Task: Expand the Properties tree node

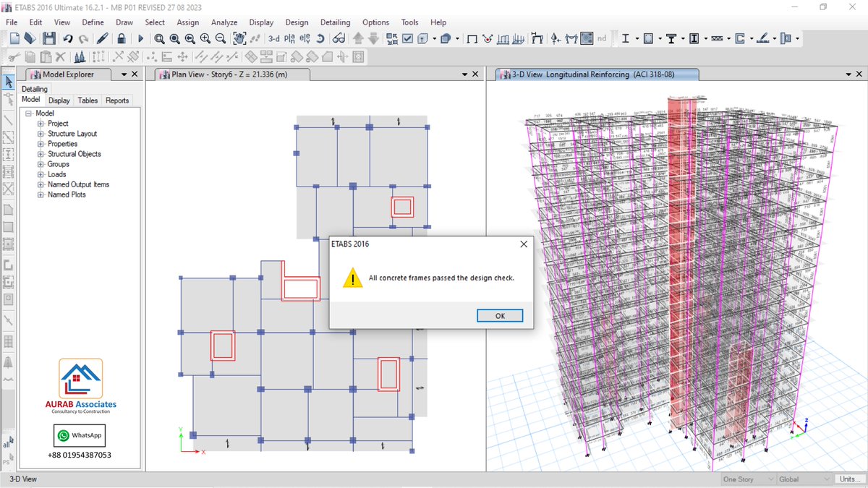Action: 41,144
